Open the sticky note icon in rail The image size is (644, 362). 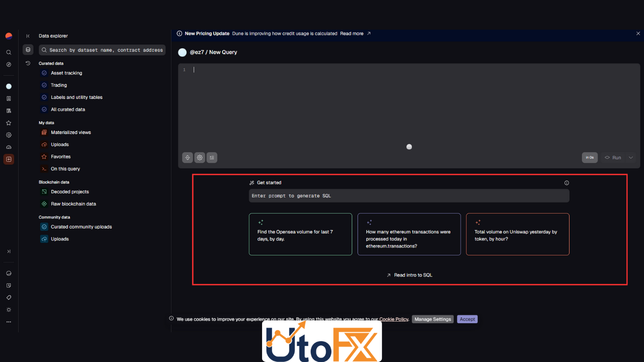point(8,286)
